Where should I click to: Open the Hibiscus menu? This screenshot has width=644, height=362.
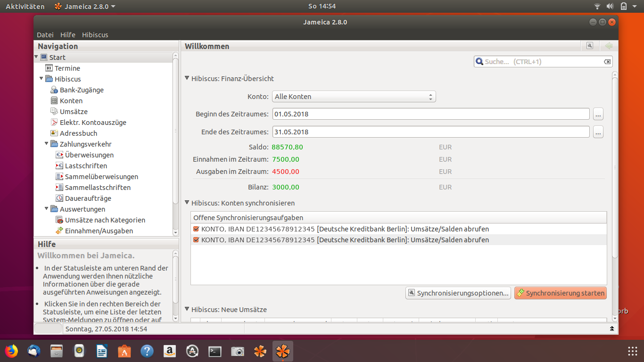click(95, 35)
